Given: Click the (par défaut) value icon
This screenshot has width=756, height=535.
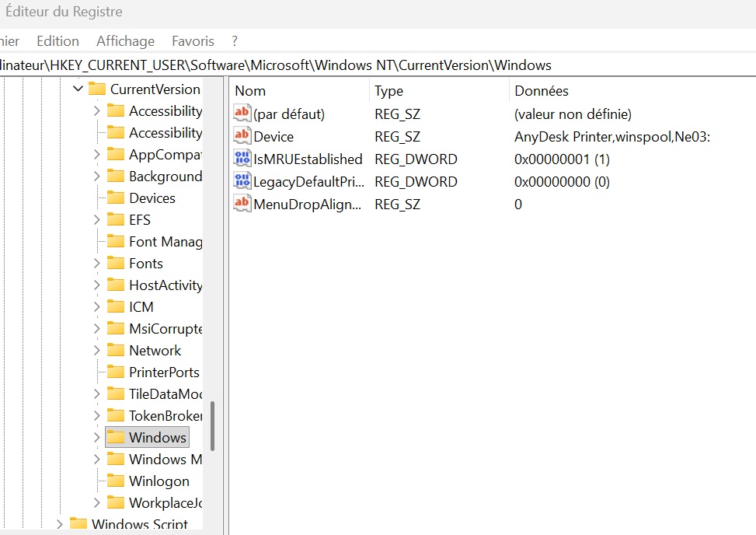Looking at the screenshot, I should click(242, 114).
